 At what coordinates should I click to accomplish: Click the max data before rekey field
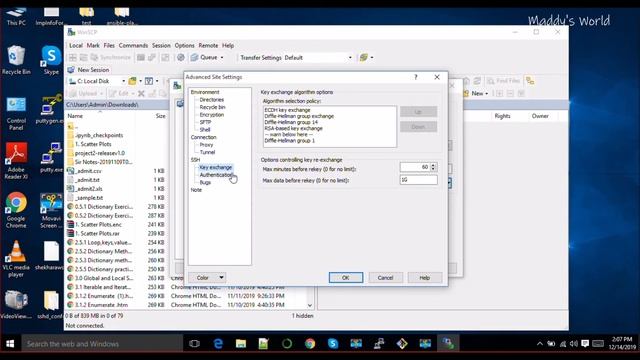(x=418, y=180)
